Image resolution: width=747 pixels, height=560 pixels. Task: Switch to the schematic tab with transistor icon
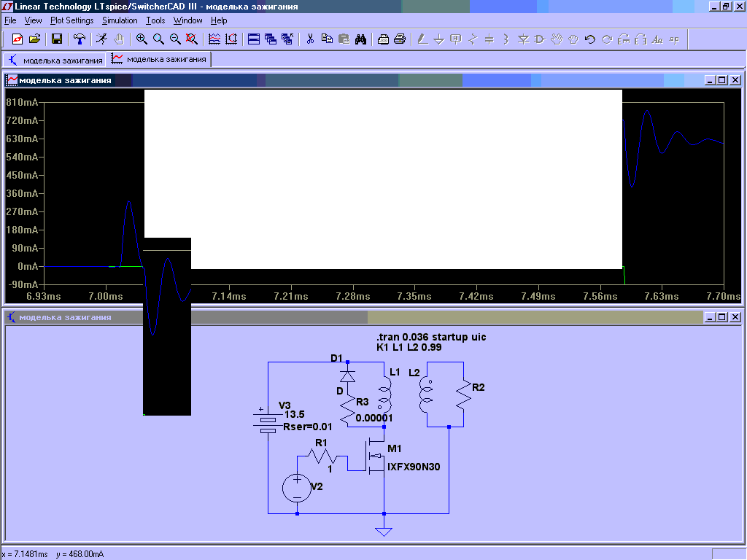pyautogui.click(x=55, y=60)
